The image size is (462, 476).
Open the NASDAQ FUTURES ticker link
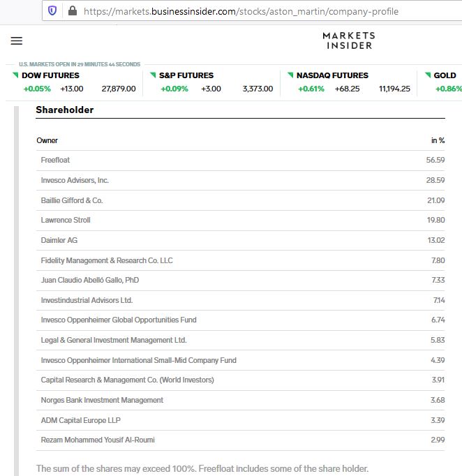coord(332,75)
